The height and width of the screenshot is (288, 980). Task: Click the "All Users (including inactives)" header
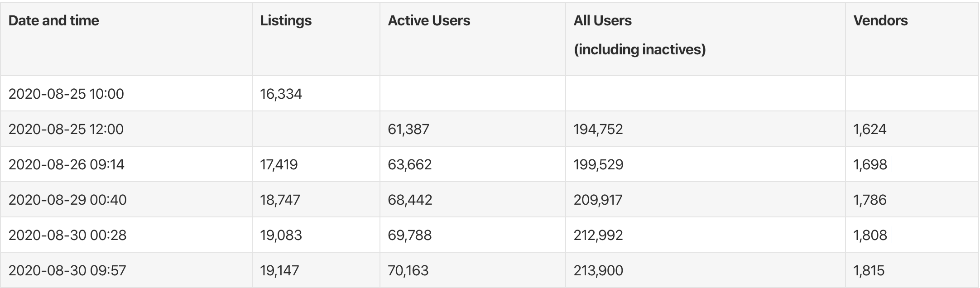[x=639, y=35]
